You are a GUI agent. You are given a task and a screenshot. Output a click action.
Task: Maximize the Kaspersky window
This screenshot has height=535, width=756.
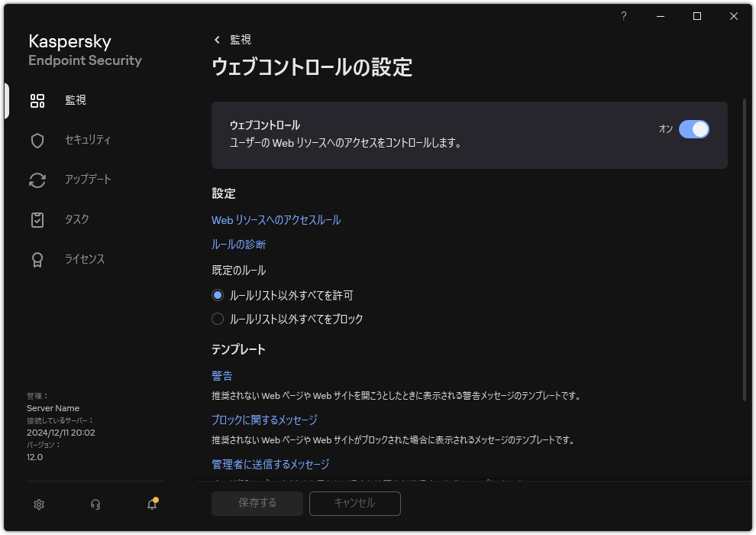point(696,16)
